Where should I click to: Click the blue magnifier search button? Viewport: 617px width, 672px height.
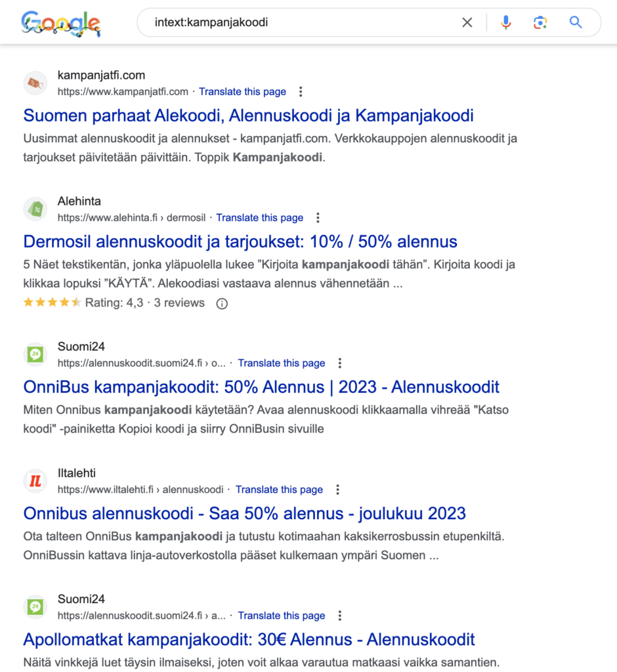tap(576, 23)
